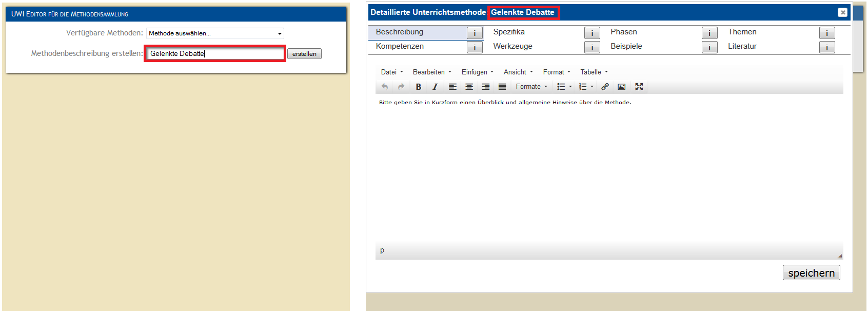Insert an image via image icon
This screenshot has height=311, width=868.
point(621,87)
